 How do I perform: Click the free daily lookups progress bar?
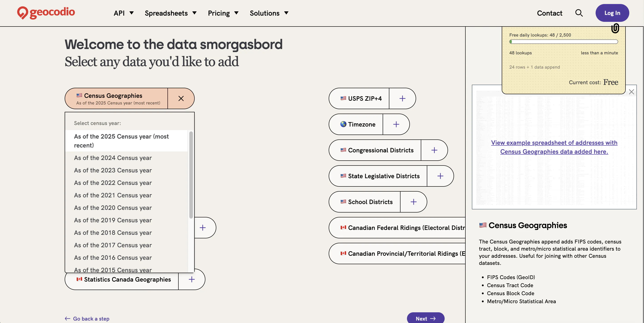click(x=563, y=42)
